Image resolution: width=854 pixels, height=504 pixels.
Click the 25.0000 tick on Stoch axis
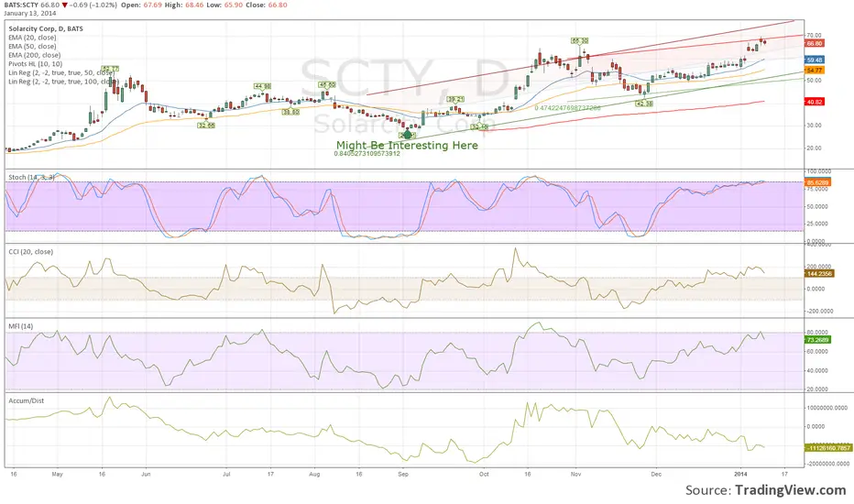817,224
